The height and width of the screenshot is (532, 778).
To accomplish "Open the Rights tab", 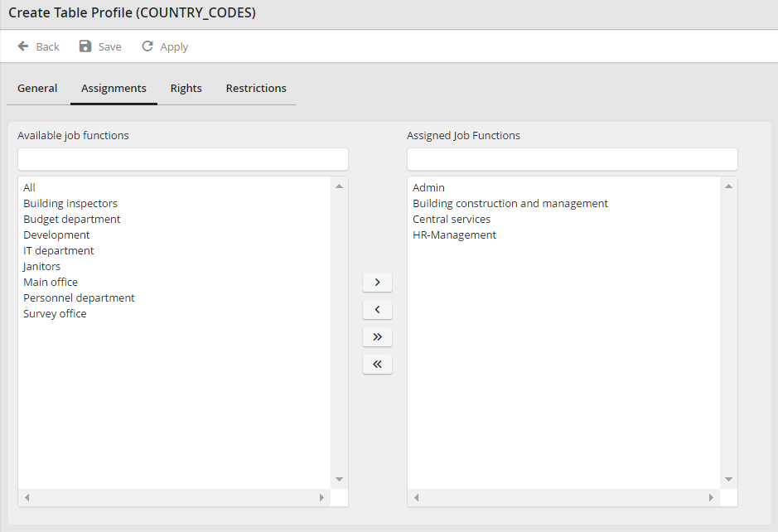I will (186, 89).
